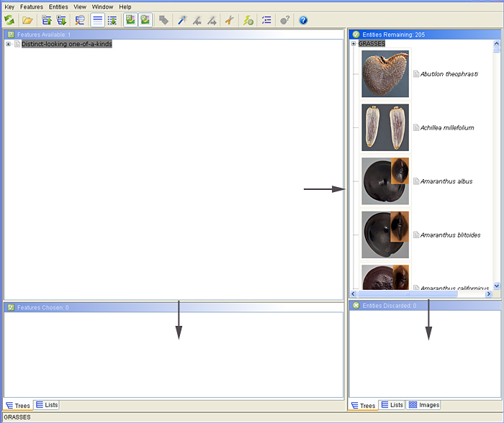Click the Shortcuts lightning icon

248,20
